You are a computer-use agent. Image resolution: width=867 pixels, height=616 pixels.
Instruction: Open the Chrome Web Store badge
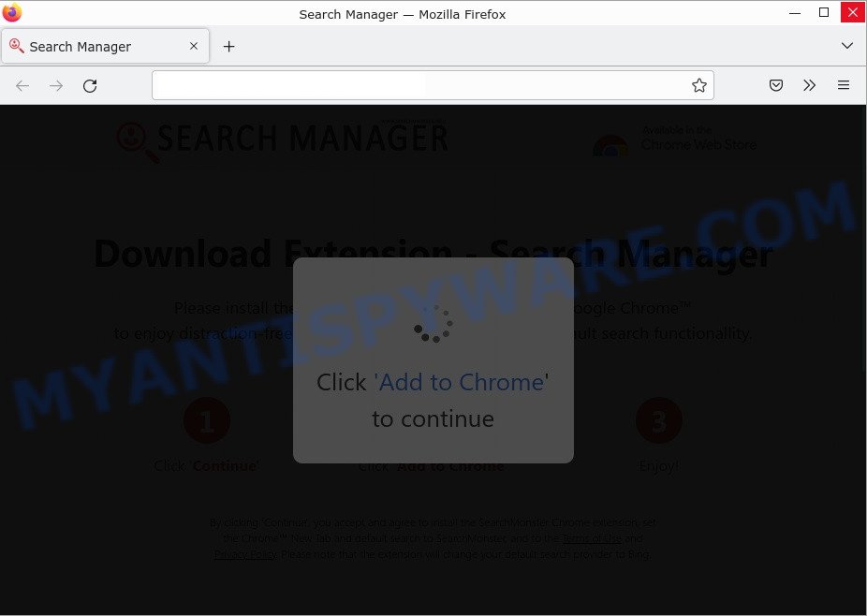[674, 141]
